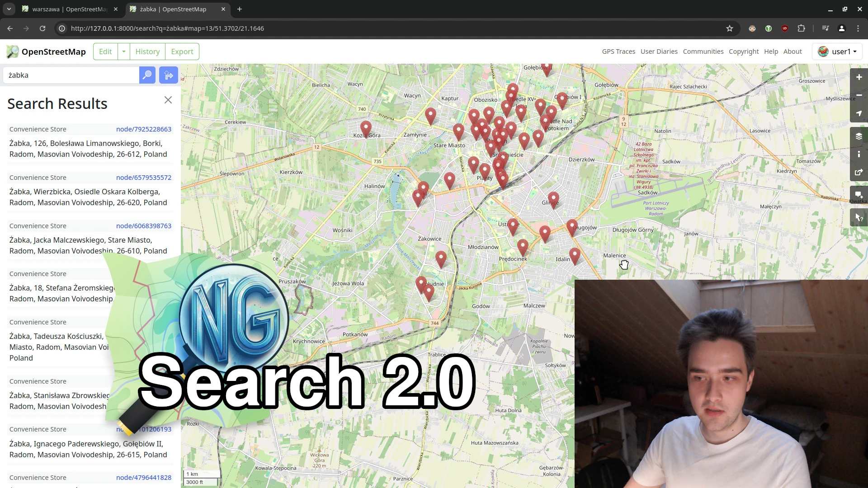Click the Długojów Górny map label
The image size is (868, 488).
click(x=633, y=230)
